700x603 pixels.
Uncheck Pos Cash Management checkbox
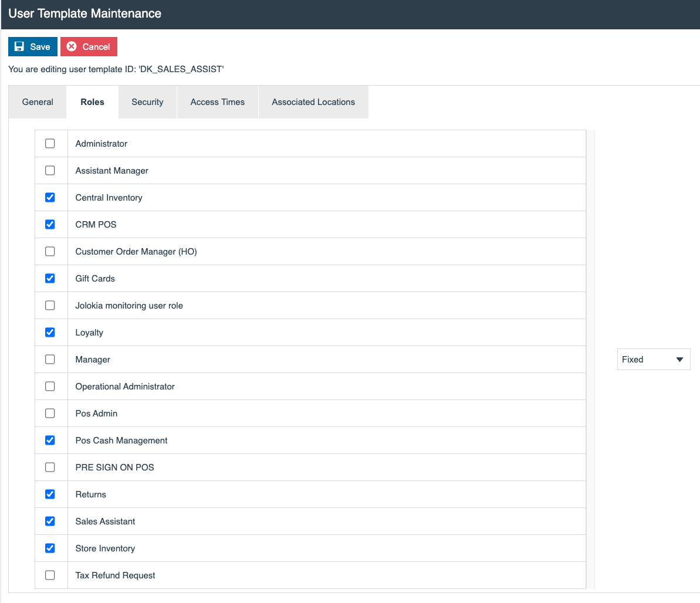(x=50, y=440)
